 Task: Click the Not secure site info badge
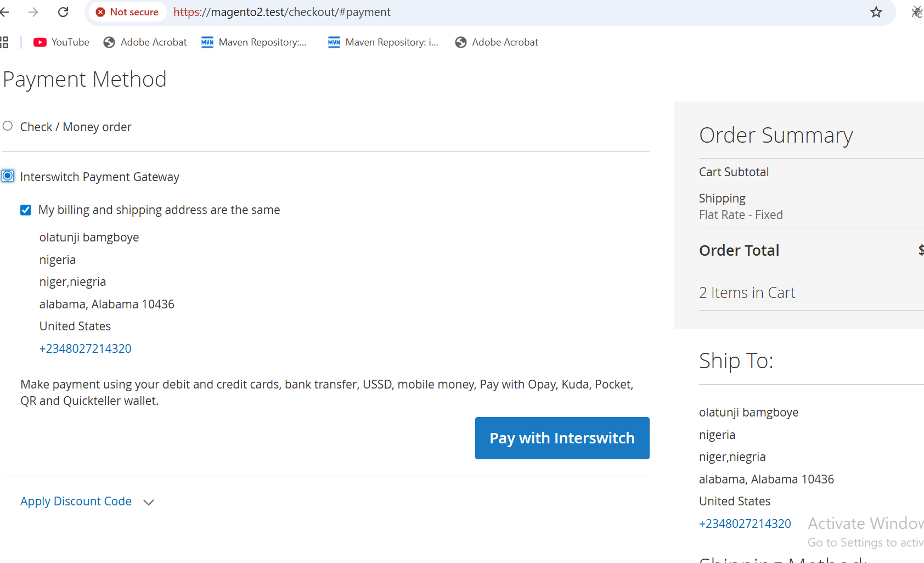(x=127, y=12)
